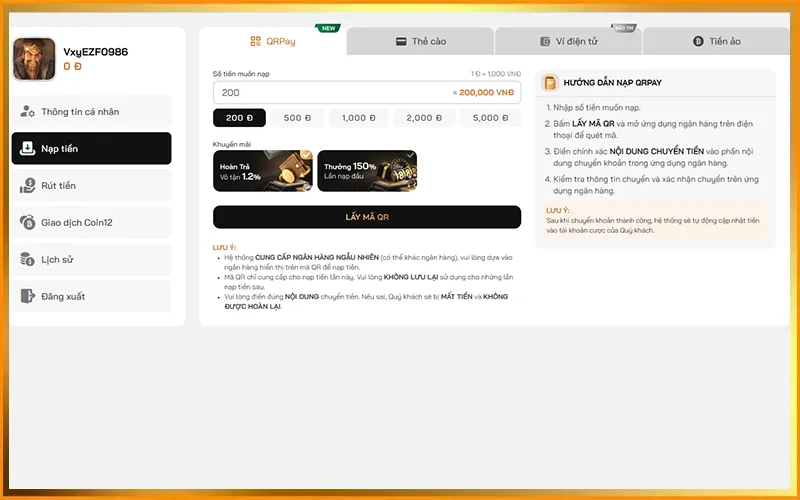800x500 pixels.
Task: Select the 200 Đ preset amount
Action: (240, 118)
